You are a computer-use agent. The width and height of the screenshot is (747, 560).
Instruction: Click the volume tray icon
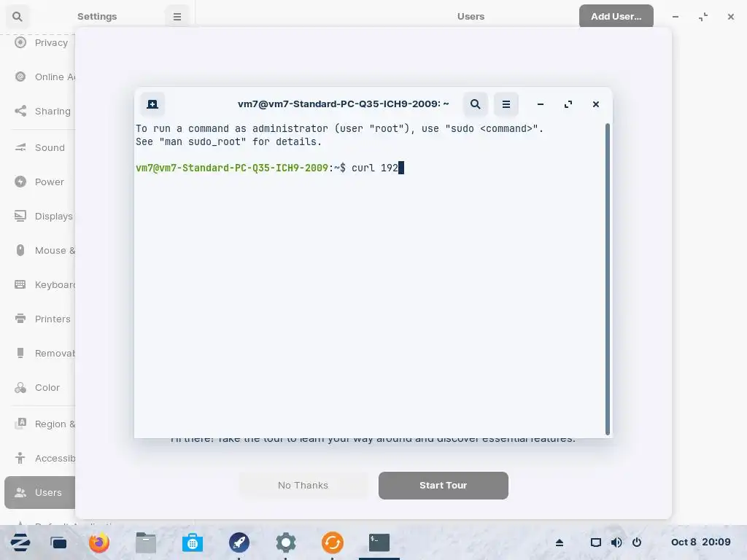[616, 542]
